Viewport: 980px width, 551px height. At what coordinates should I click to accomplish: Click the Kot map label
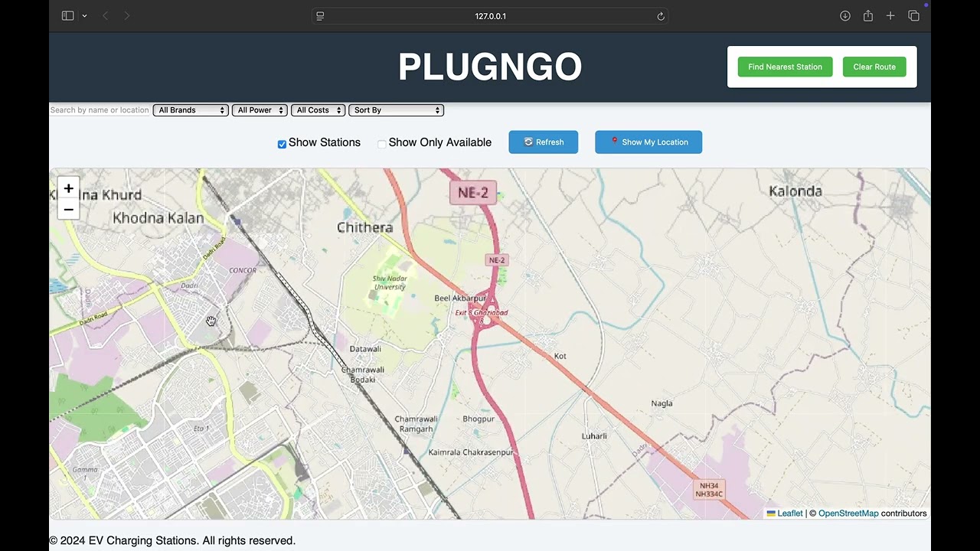pyautogui.click(x=560, y=356)
